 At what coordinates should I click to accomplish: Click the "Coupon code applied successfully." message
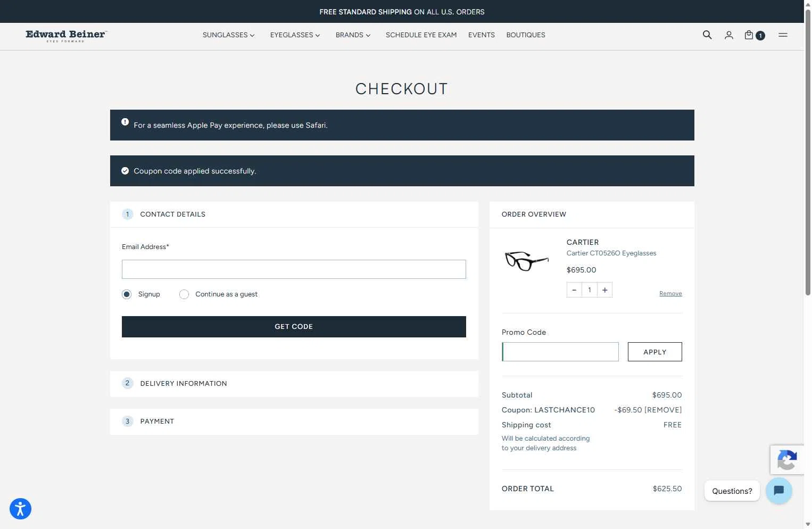pos(195,171)
